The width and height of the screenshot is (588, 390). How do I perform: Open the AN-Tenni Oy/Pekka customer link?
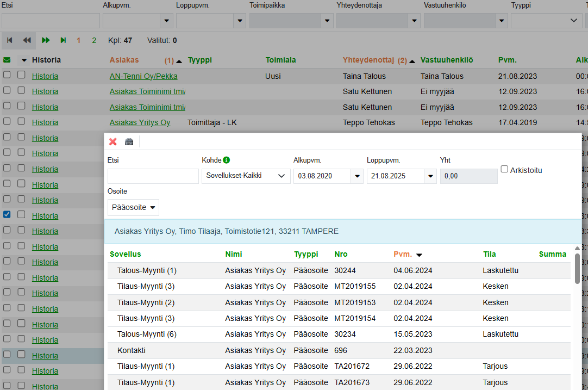click(x=143, y=76)
